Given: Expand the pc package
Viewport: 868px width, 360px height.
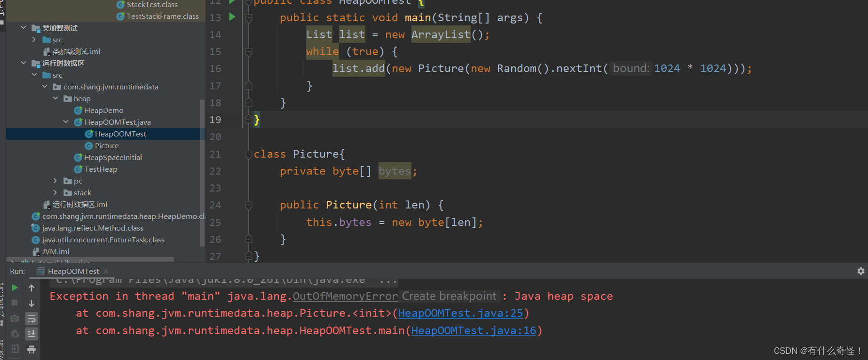Looking at the screenshot, I should point(55,181).
